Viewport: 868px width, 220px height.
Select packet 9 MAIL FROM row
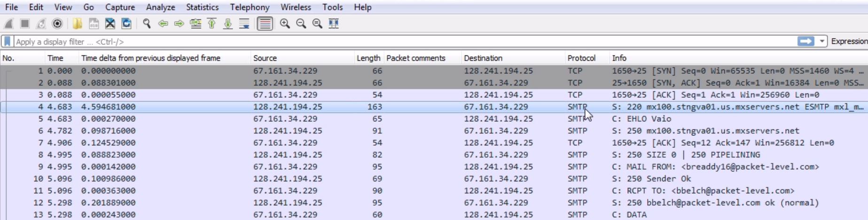point(423,166)
